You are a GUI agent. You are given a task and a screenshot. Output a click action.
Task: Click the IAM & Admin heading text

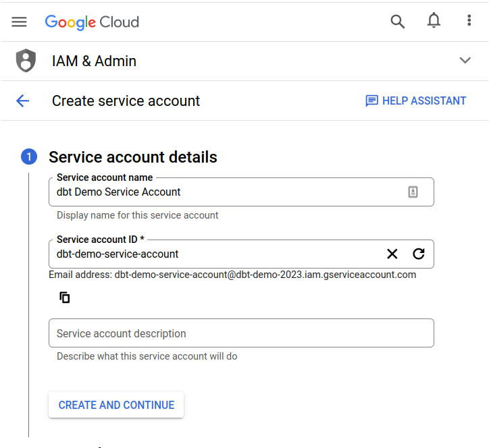94,61
